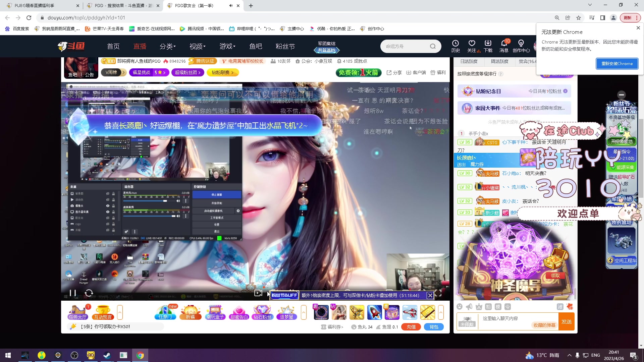Select the gold card gift
Image resolution: width=644 pixels, height=362 pixels.
(x=427, y=312)
